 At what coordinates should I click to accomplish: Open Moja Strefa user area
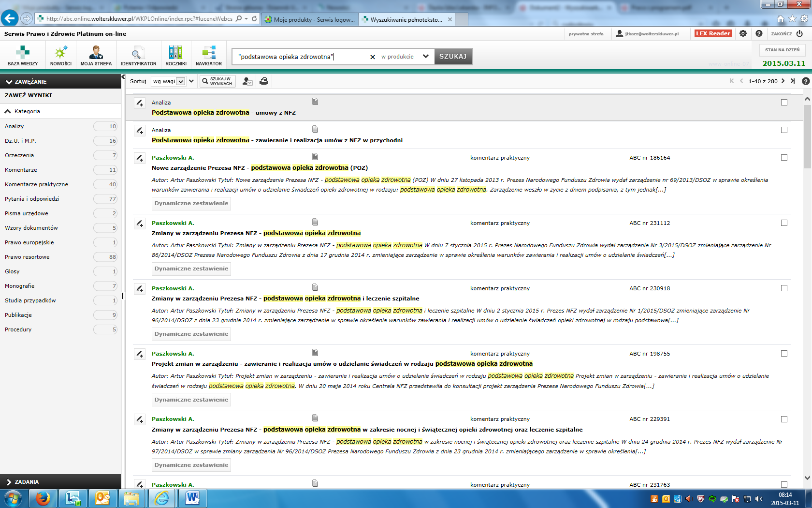pos(96,56)
